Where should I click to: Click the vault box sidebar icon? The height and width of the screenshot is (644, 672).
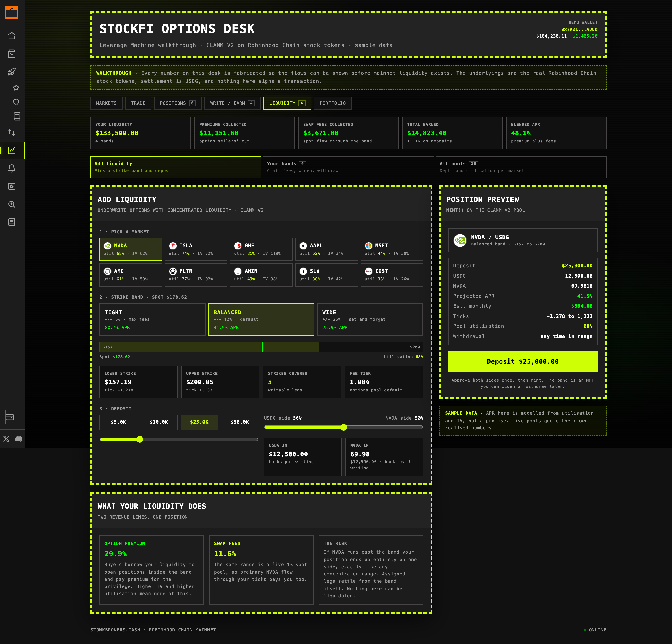[x=12, y=186]
